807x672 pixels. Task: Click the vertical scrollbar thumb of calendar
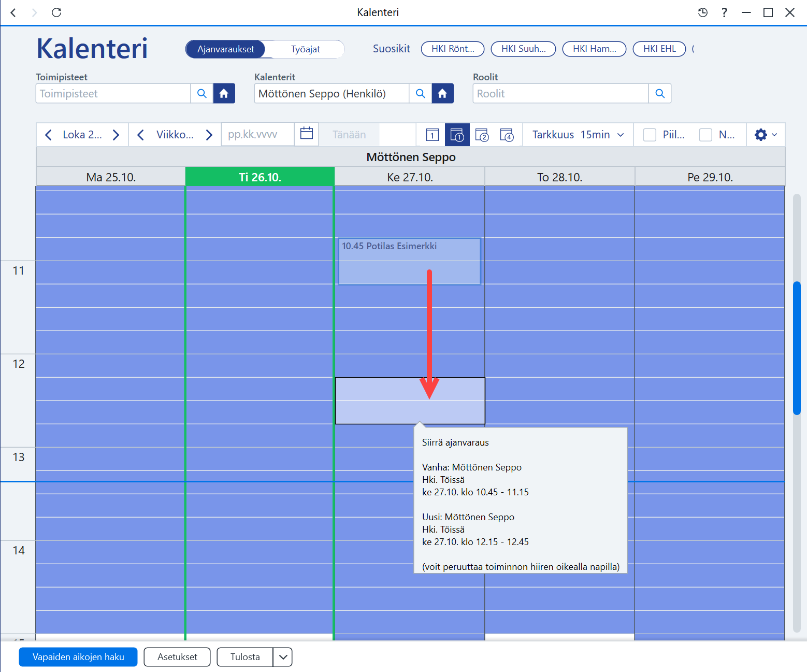[797, 348]
